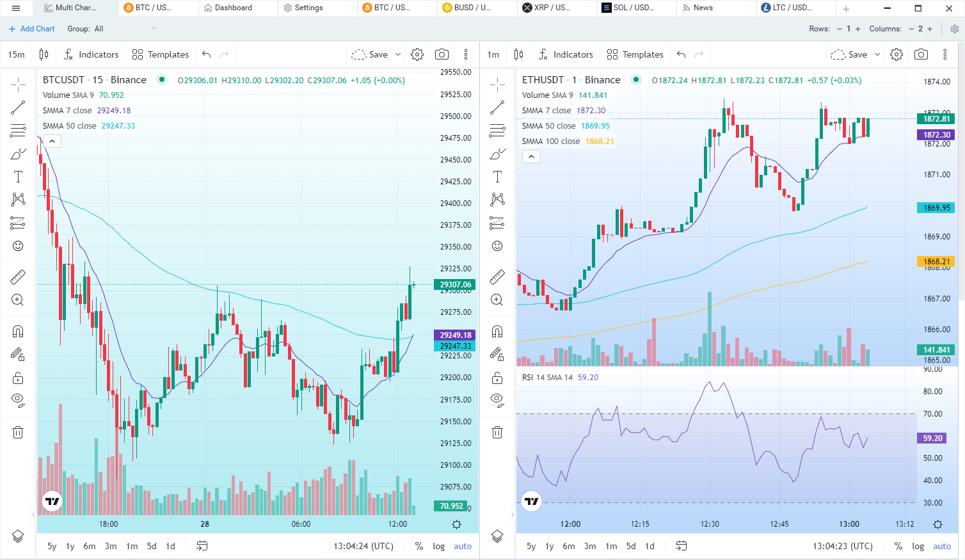Enable log scale on the BTCUSDT chart
Viewport: 965px width, 560px height.
coord(439,546)
